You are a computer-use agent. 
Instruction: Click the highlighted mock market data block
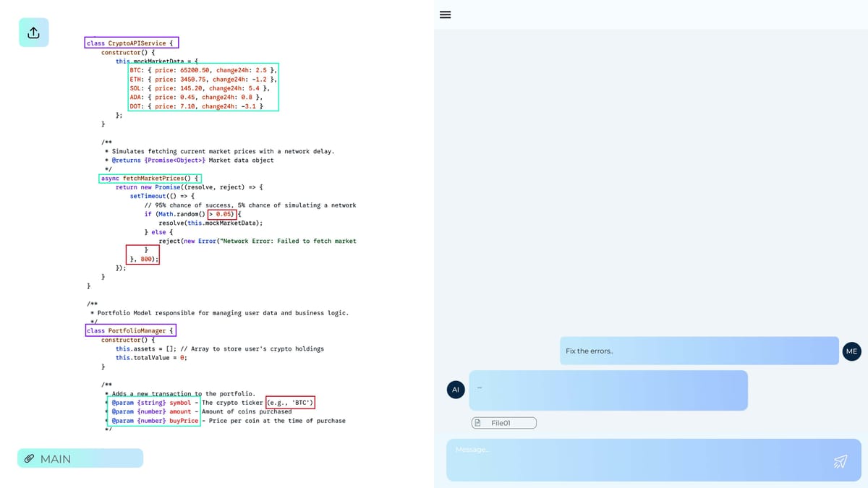coord(203,88)
